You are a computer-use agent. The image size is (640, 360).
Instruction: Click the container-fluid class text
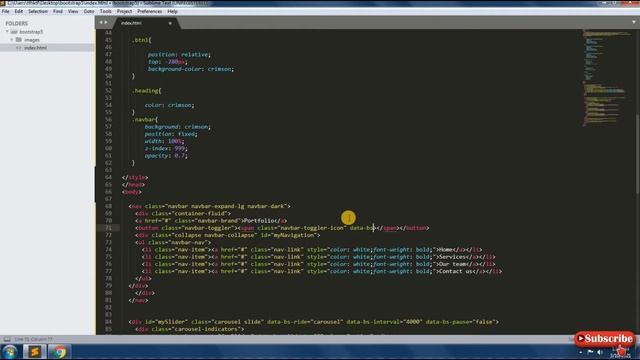(201, 213)
